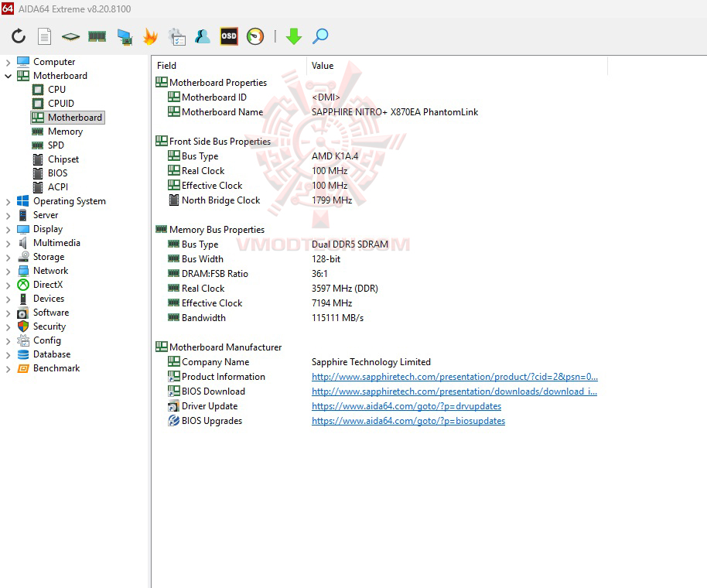Expand the DirectX tree node
Screen dimensions: 707x588
(8, 285)
